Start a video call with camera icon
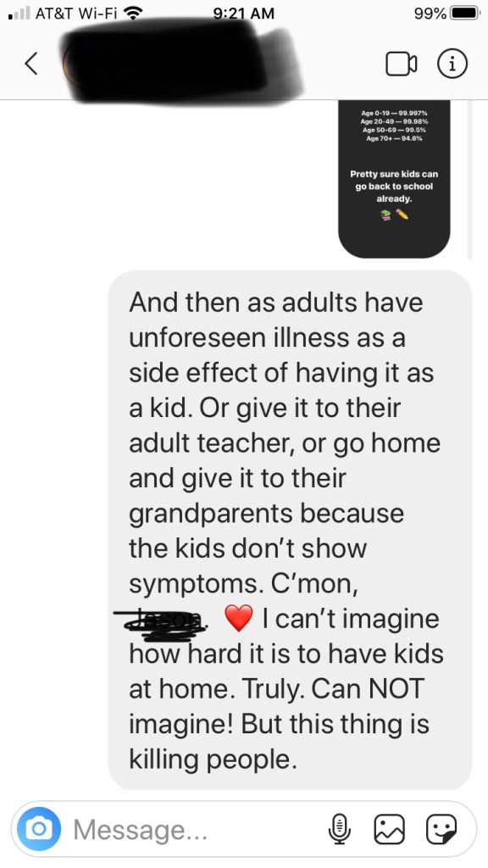The width and height of the screenshot is (488, 868). point(401,64)
